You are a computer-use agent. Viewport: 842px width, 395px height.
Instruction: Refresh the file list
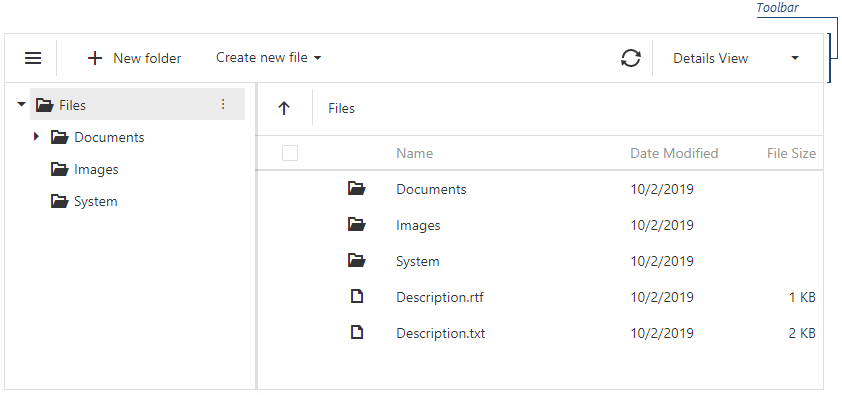(x=631, y=58)
